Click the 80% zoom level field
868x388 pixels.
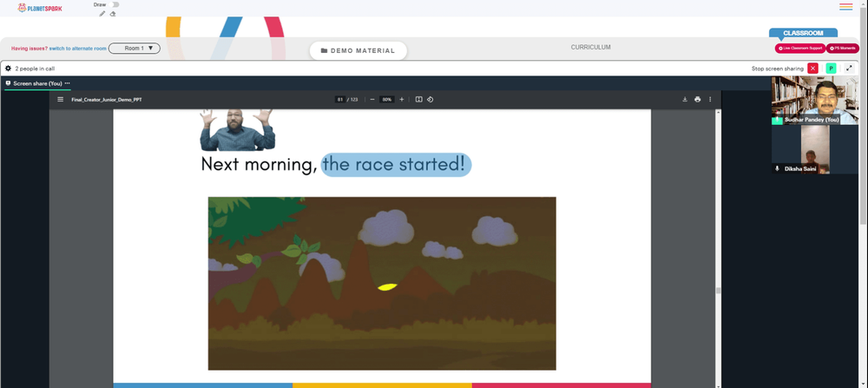[387, 100]
